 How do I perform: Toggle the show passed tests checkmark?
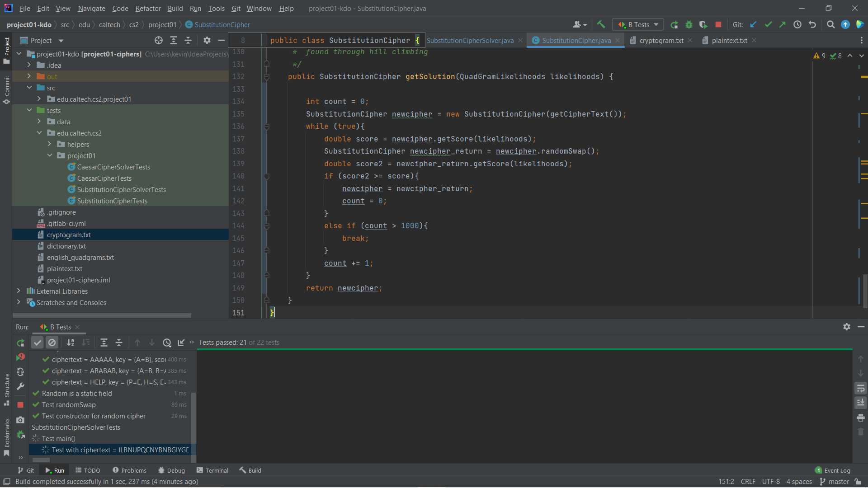tap(38, 343)
